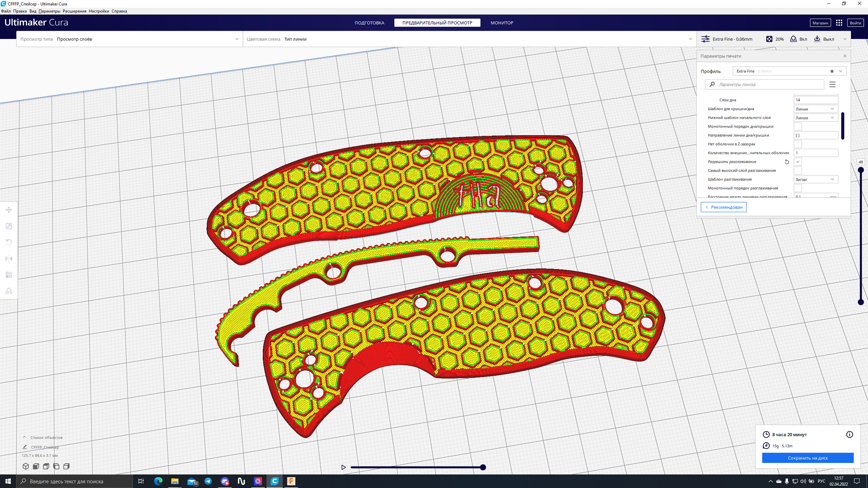Click upper handle of layer slider
Viewport: 868px width, 488px height.
(x=860, y=170)
